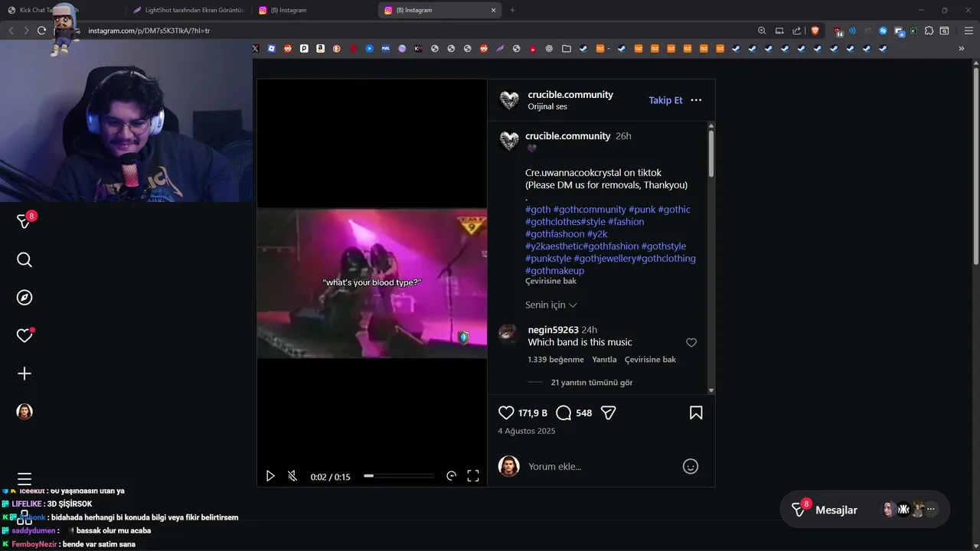Click the video frame with blood type subtitle
Viewport: 980px width, 551px height.
372,283
